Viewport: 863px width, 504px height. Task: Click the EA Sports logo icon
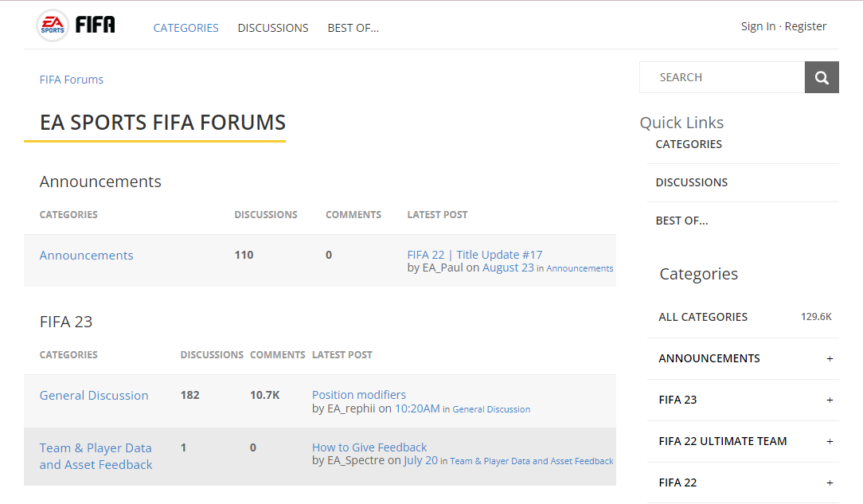pos(53,25)
